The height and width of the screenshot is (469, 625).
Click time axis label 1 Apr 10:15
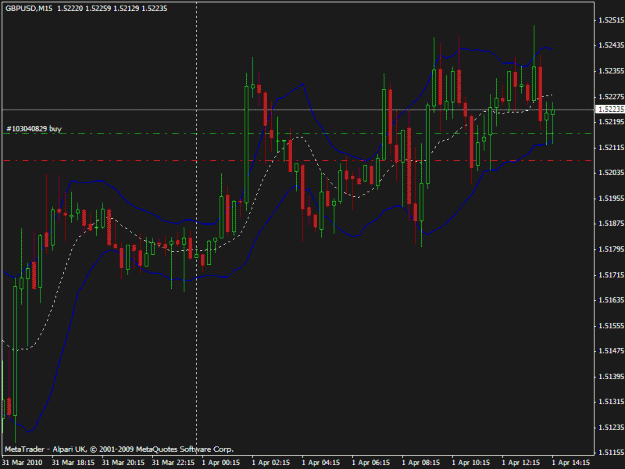[471, 463]
